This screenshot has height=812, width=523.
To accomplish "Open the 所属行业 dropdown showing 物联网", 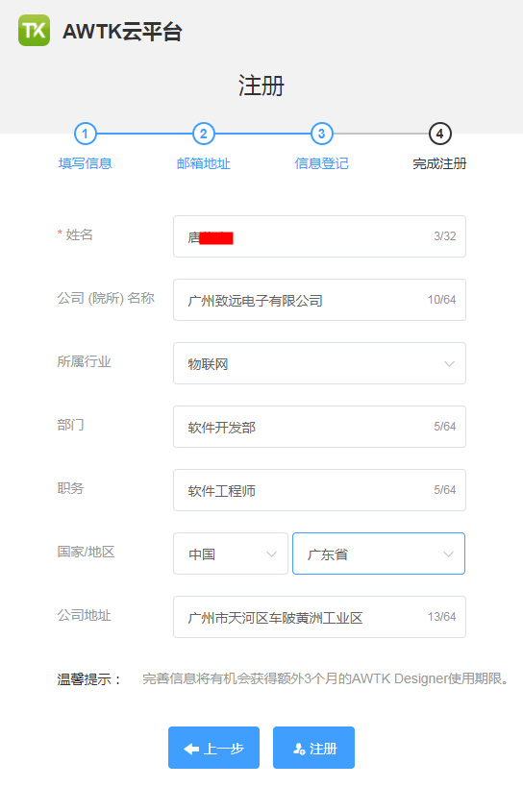I will (x=319, y=363).
